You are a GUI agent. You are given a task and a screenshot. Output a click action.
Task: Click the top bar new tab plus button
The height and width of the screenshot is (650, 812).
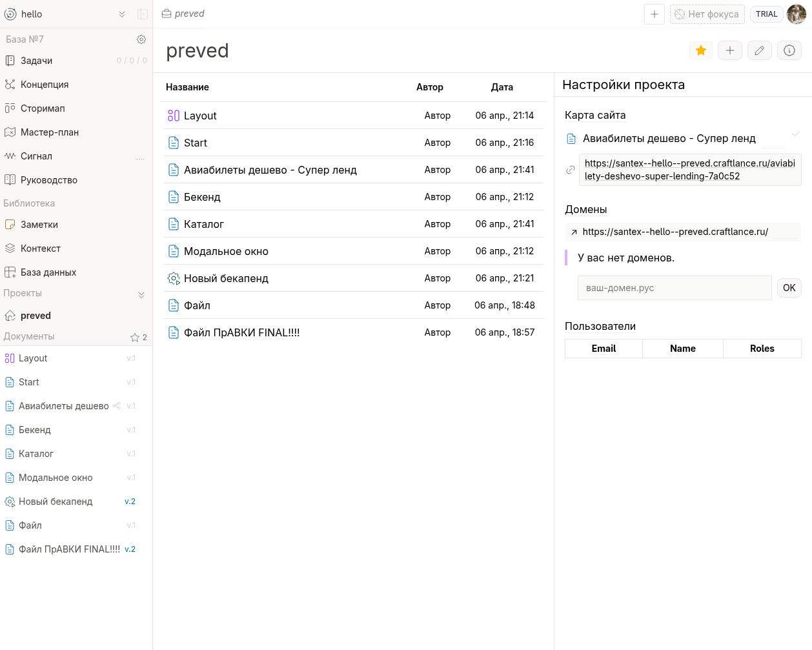[654, 14]
